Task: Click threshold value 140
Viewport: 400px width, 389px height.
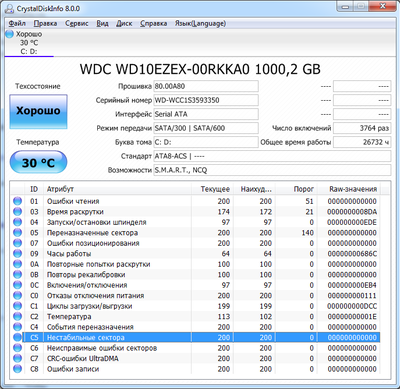Action: point(308,233)
